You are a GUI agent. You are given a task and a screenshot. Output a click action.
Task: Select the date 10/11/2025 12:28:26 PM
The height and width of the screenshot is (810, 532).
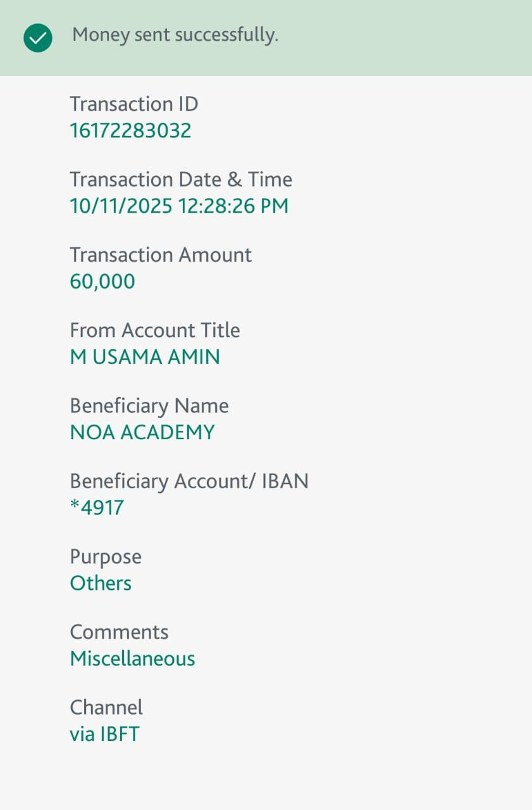pos(179,206)
